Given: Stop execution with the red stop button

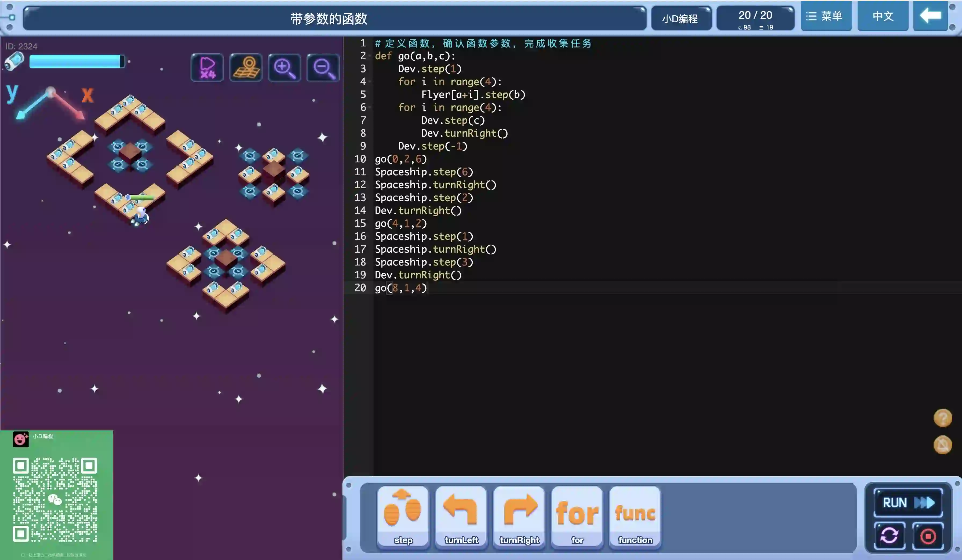Looking at the screenshot, I should pyautogui.click(x=928, y=536).
